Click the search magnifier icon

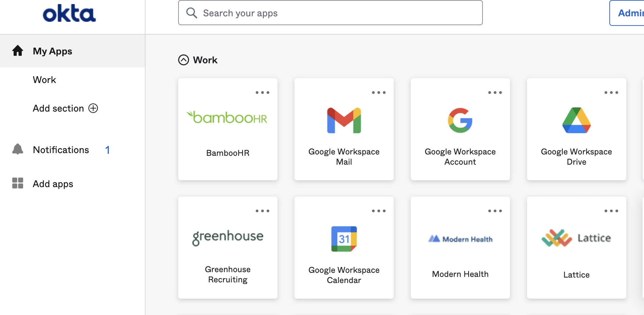192,13
